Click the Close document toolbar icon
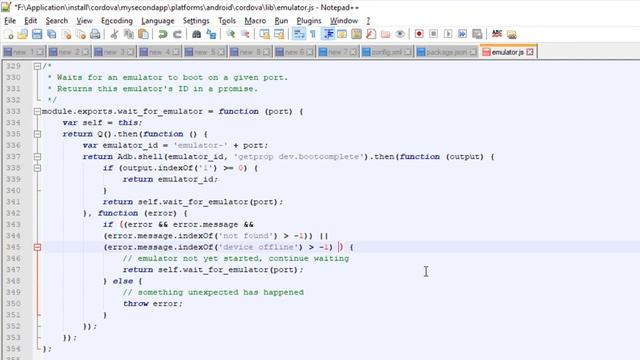Screen dimensions: 640x360 coord(66,34)
